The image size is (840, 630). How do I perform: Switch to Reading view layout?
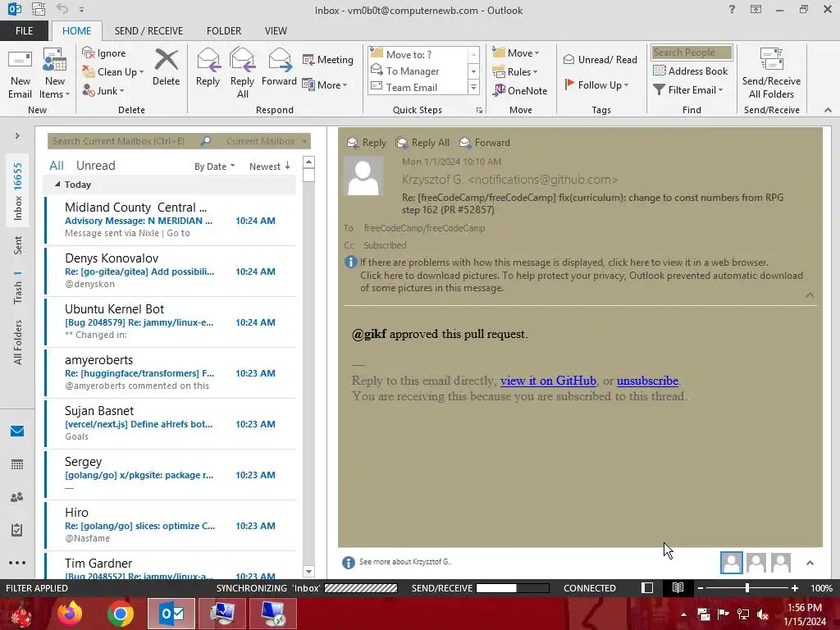point(678,587)
